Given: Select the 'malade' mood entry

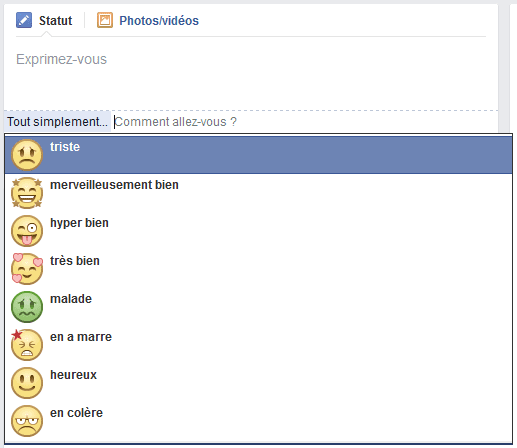Looking at the screenshot, I should 258,307.
